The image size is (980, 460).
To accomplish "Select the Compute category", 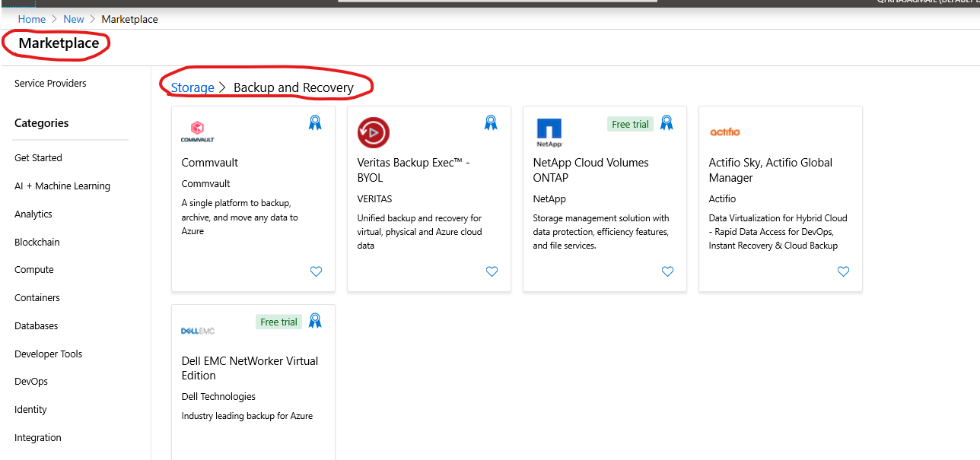I will click(34, 270).
